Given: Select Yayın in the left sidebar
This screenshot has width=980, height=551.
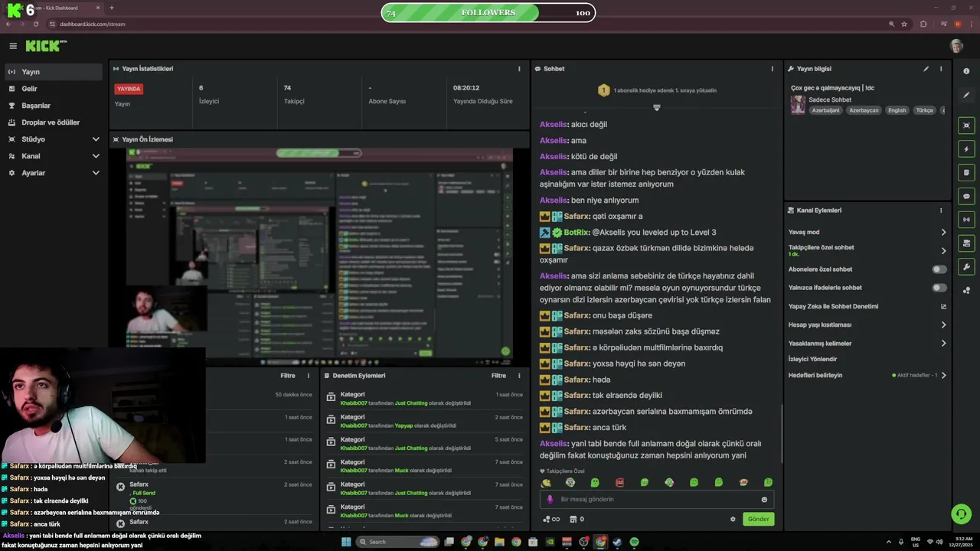Looking at the screenshot, I should coord(53,72).
